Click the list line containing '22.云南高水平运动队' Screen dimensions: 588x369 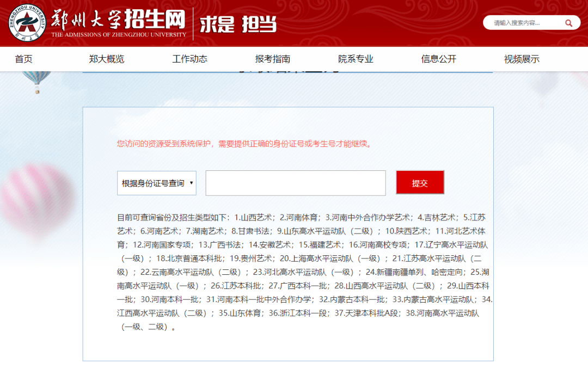303,272
